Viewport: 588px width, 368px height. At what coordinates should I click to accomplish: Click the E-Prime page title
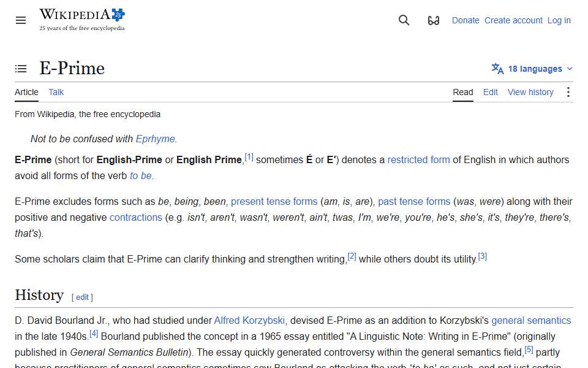(x=72, y=68)
